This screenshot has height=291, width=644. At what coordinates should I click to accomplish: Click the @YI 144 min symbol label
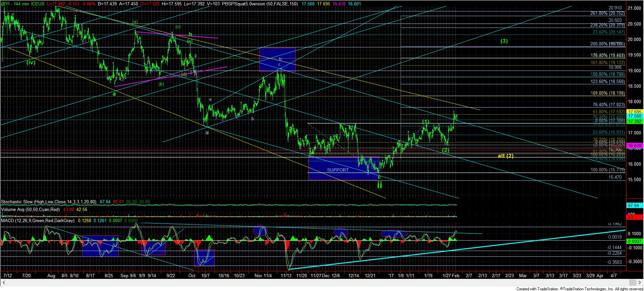(16, 2)
